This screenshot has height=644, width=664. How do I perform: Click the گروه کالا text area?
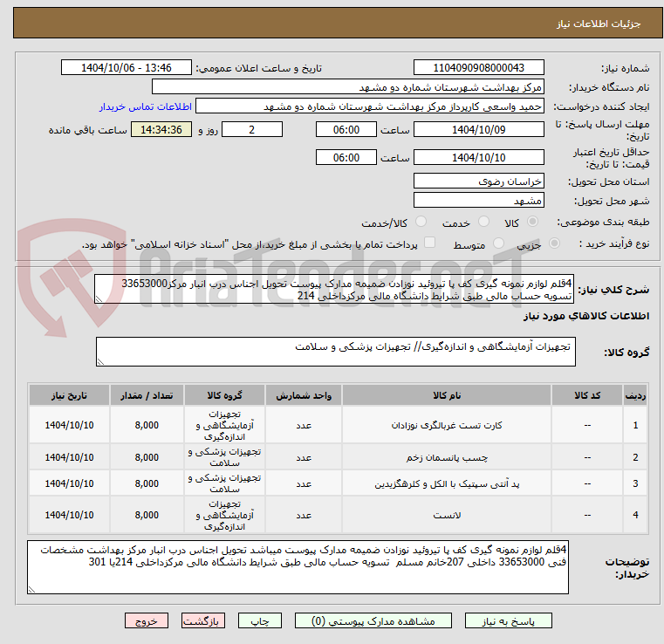coord(335,352)
